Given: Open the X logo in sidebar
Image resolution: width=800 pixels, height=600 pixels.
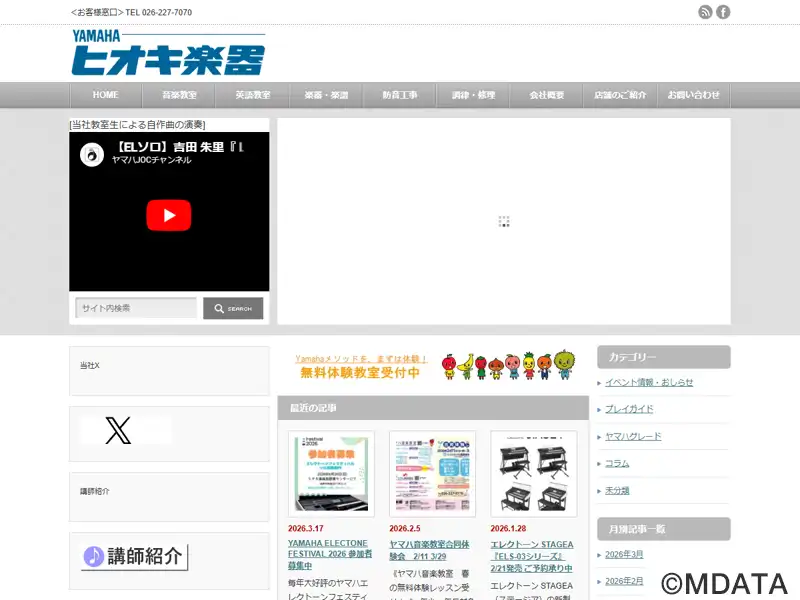Looking at the screenshot, I should click(118, 430).
